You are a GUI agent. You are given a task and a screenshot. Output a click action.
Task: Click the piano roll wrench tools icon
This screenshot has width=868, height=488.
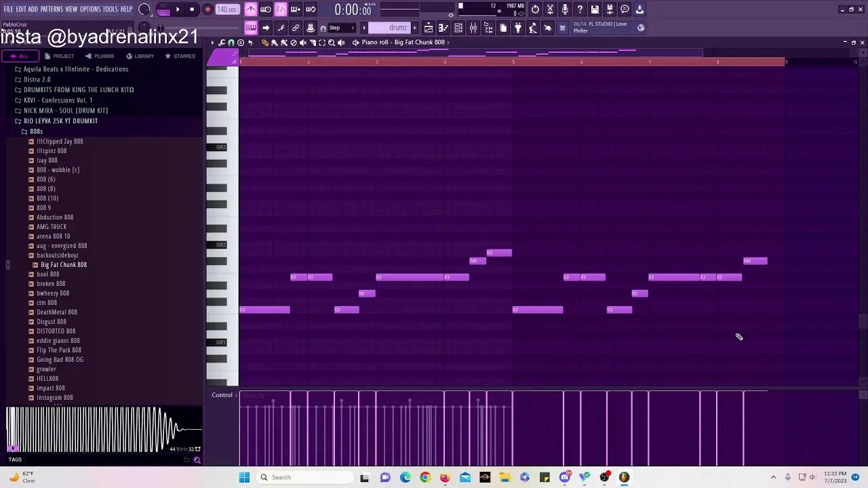(222, 43)
